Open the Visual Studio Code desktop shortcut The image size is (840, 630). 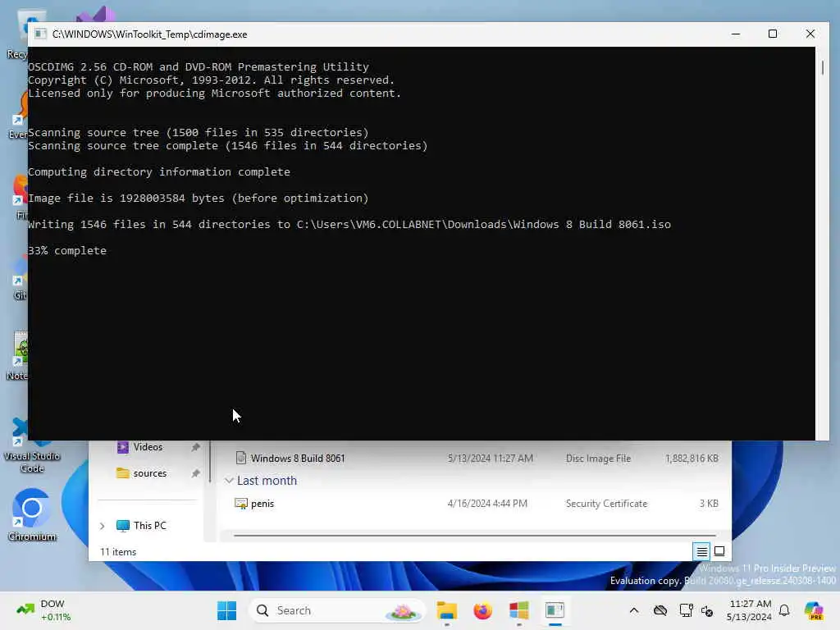[x=32, y=445]
